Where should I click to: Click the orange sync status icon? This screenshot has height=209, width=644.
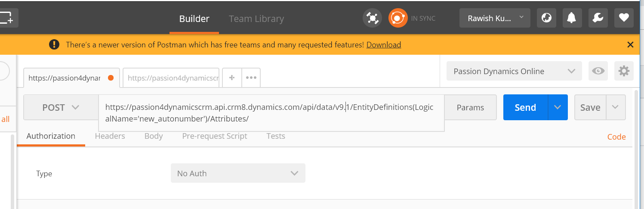397,18
